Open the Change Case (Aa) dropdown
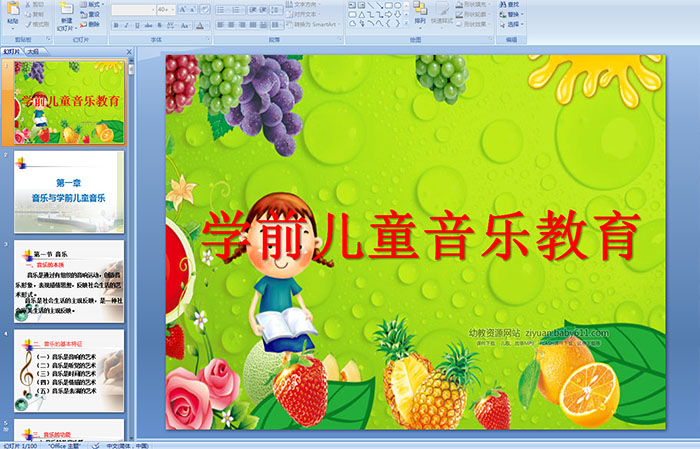The height and width of the screenshot is (449, 700). 185,25
